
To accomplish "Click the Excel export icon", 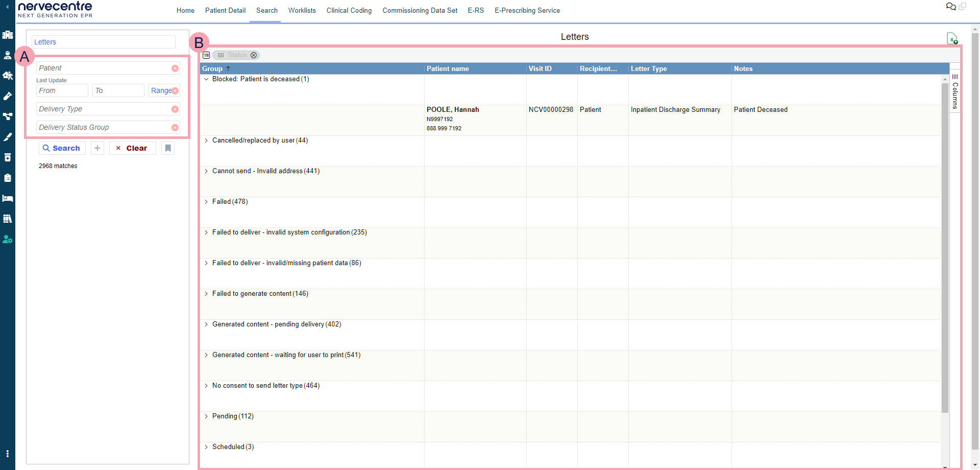I will tap(952, 38).
